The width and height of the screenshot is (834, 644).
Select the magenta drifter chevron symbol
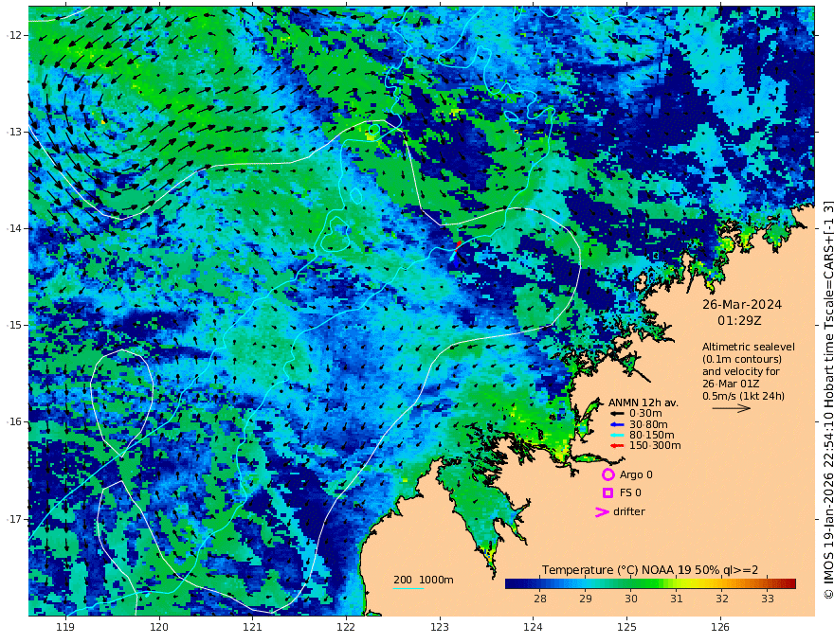click(x=602, y=511)
